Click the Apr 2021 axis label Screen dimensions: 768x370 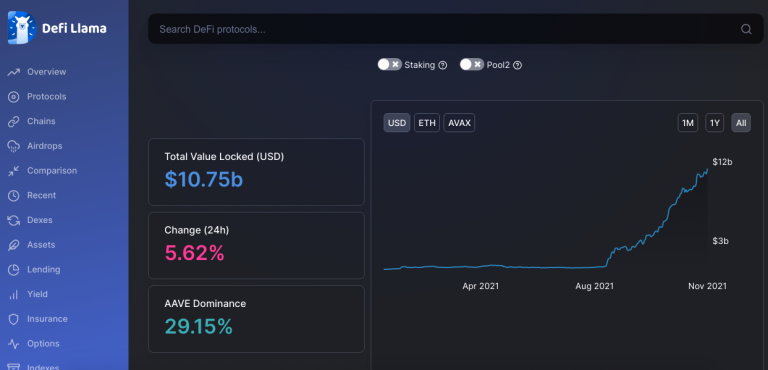(x=480, y=286)
